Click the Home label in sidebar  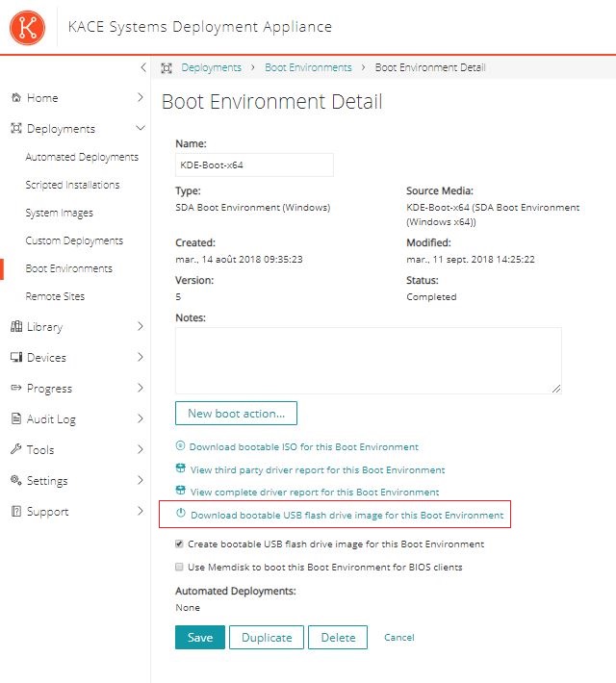42,97
